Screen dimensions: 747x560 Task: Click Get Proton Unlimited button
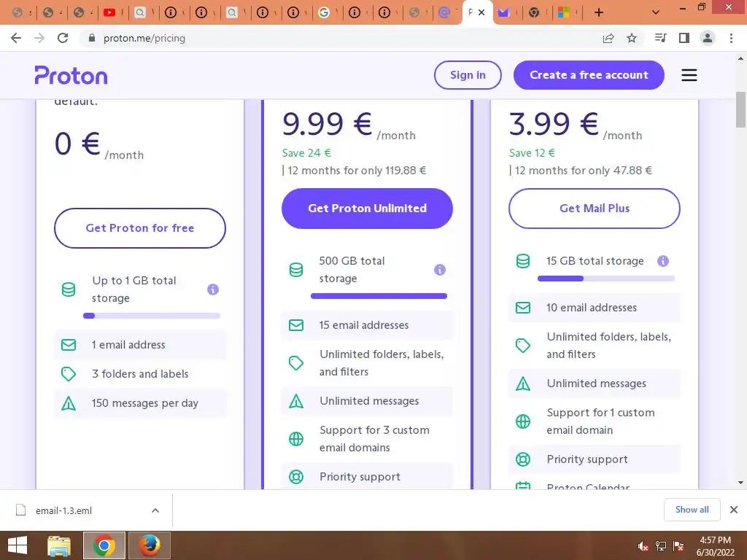[x=367, y=208]
